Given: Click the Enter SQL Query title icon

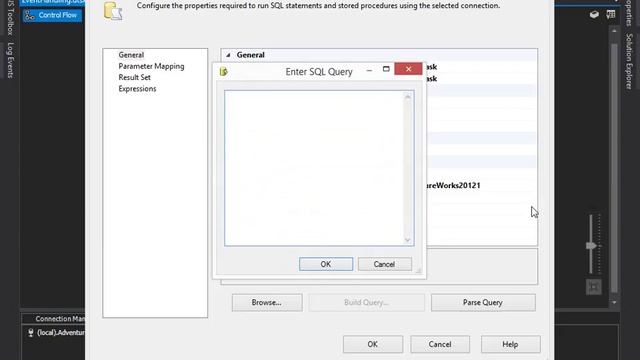Looking at the screenshot, I should (224, 71).
